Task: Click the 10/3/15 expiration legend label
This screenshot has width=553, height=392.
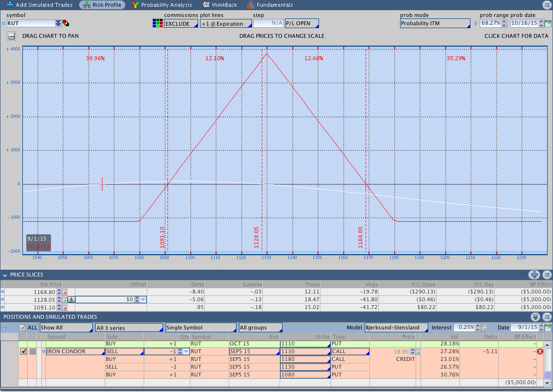Action: [38, 246]
